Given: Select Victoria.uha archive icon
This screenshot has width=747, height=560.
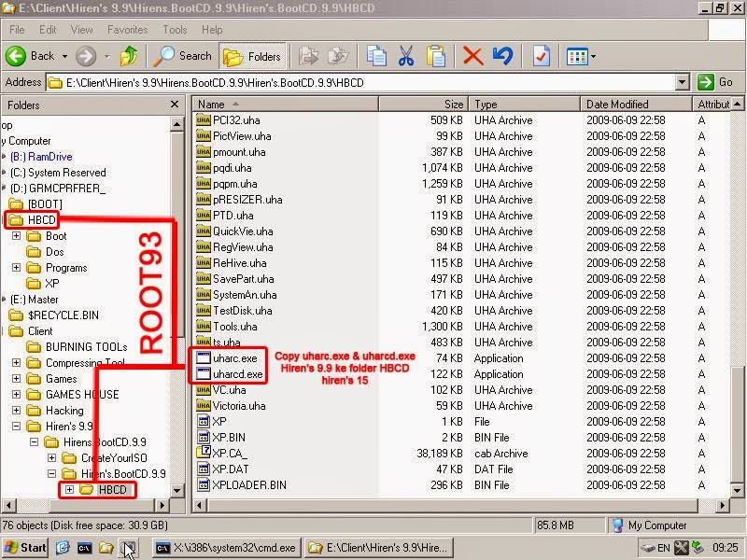Looking at the screenshot, I should tap(204, 406).
